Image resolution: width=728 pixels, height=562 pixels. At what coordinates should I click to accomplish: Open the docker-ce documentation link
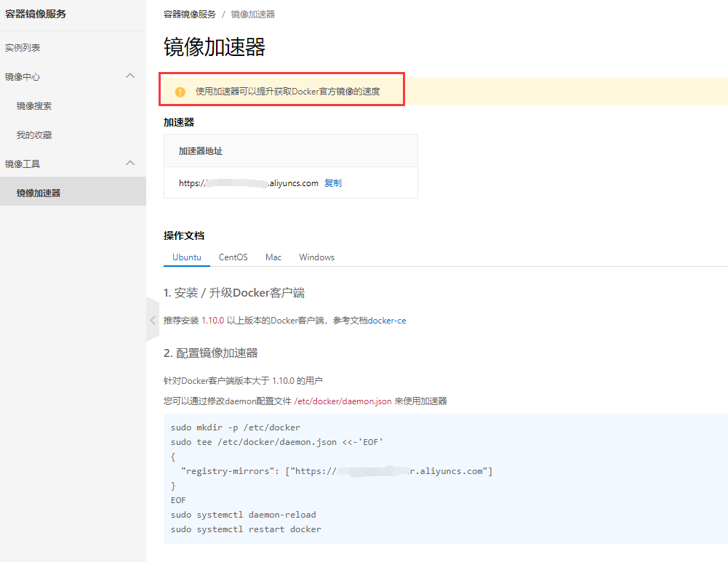387,321
